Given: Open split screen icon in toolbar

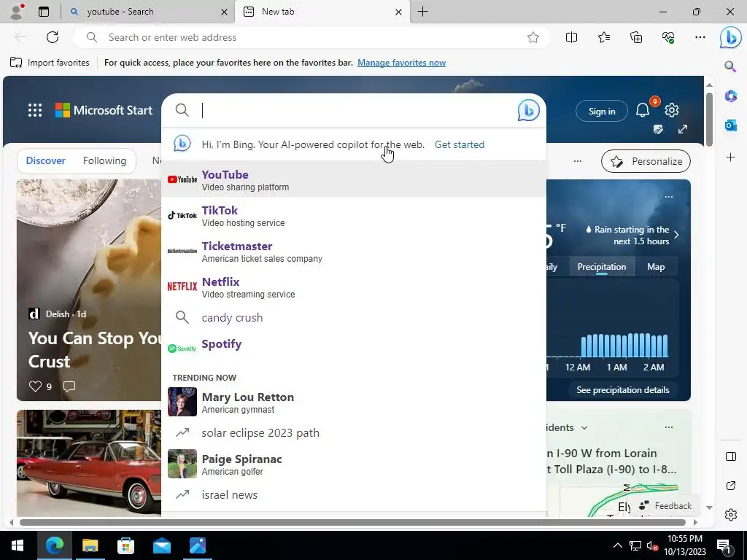Looking at the screenshot, I should pos(571,37).
